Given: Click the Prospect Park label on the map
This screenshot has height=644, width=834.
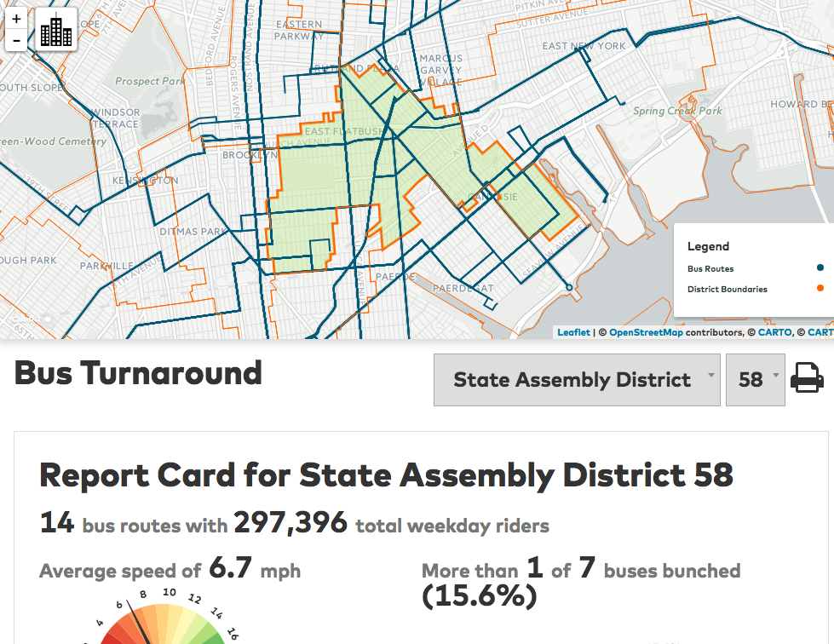Looking at the screenshot, I should pos(149,81).
